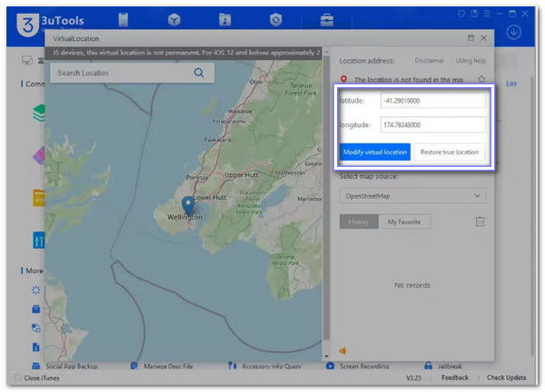Viewport: 545px width, 392px height.
Task: Click the latitude input field
Action: pos(433,101)
